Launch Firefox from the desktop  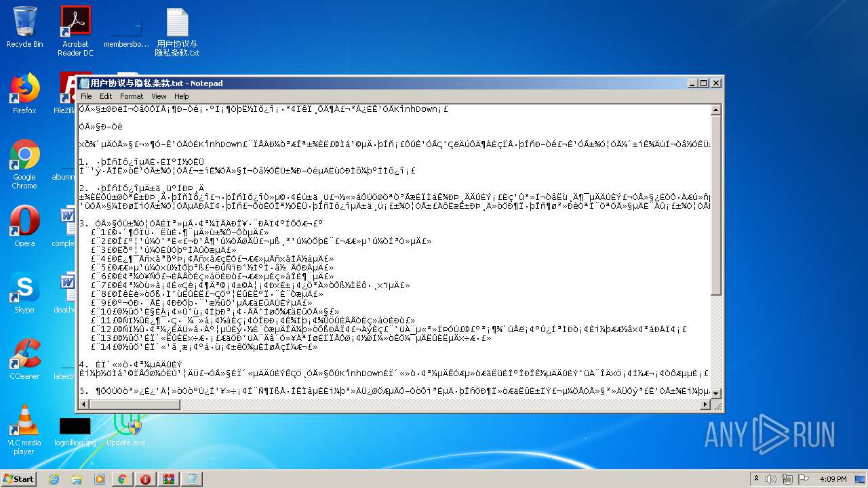[x=24, y=94]
